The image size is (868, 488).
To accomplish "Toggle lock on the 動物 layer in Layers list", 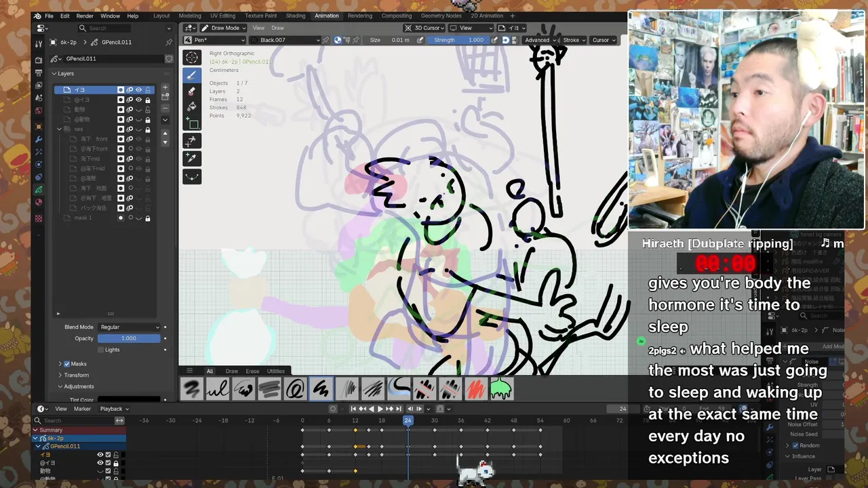I will [147, 110].
